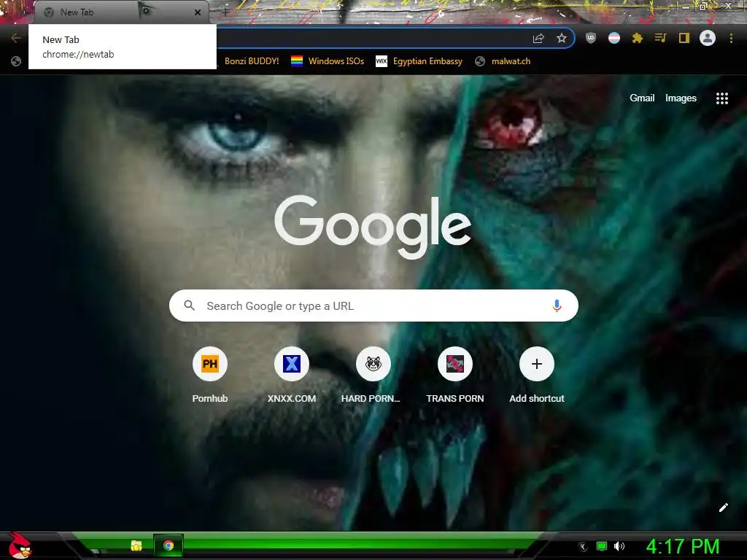Open the malwat.ch bookmark
The height and width of the screenshot is (560, 747).
point(503,61)
